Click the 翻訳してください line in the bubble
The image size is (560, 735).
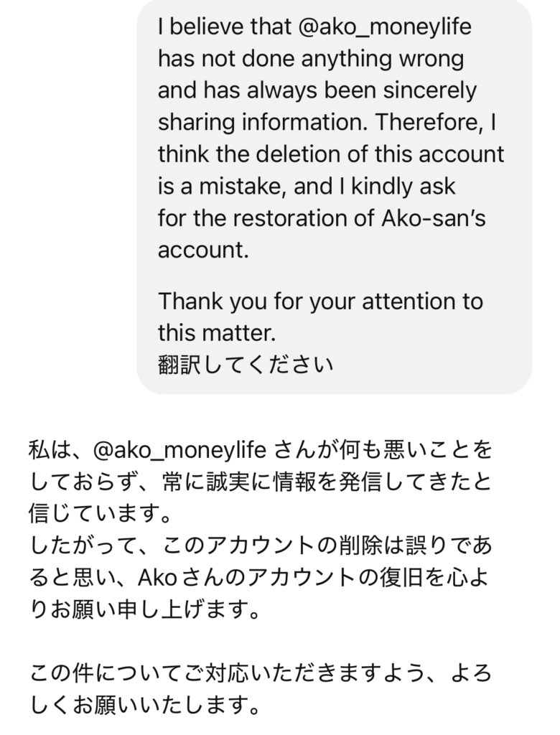point(245,365)
